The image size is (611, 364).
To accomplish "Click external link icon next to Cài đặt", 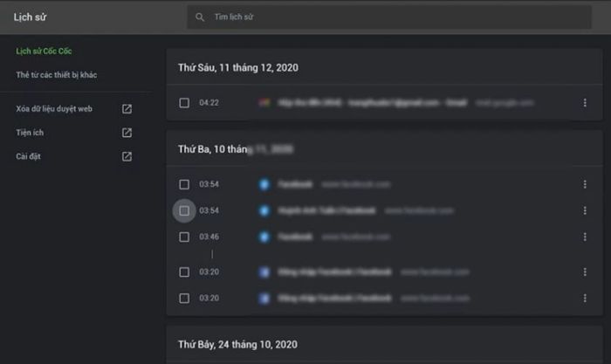I will click(x=127, y=156).
